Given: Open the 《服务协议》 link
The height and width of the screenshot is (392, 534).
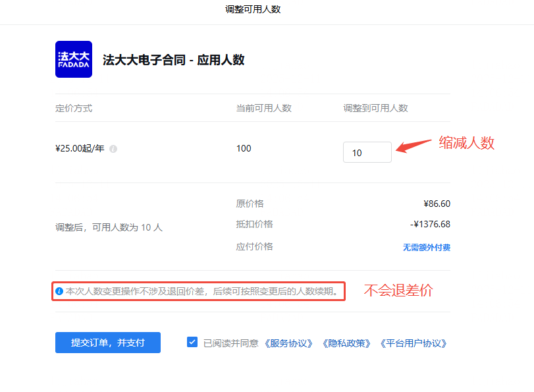Looking at the screenshot, I should pyautogui.click(x=288, y=343).
